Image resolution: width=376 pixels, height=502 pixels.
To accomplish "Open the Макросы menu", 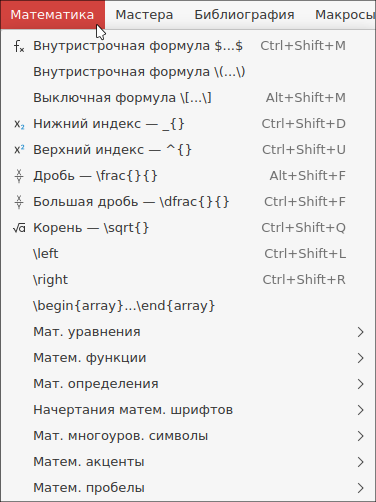I will click(343, 15).
